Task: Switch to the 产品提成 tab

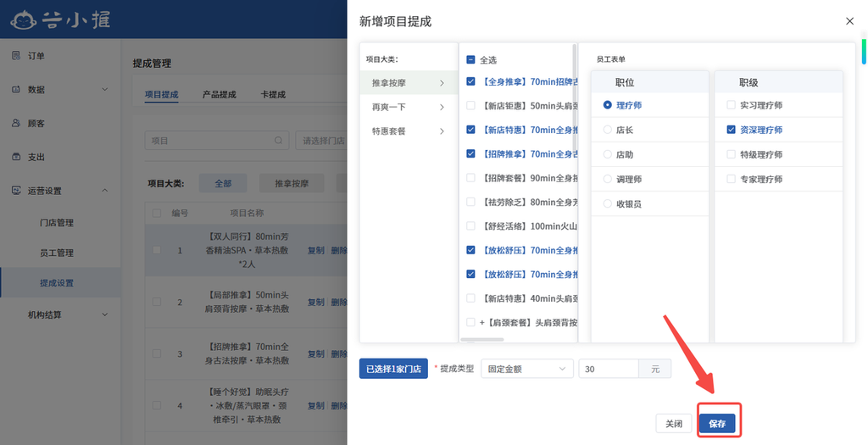Action: [x=220, y=94]
